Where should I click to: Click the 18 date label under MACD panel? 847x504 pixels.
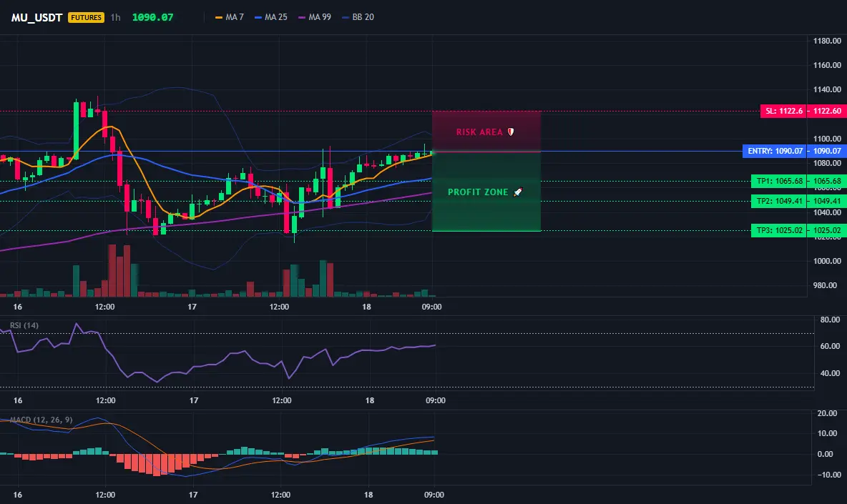[368, 495]
